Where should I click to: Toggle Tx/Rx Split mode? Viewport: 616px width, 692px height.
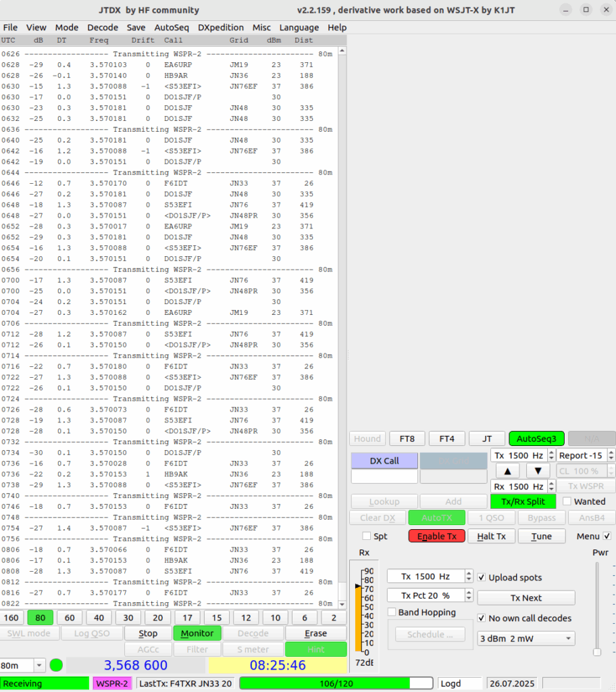[523, 501]
